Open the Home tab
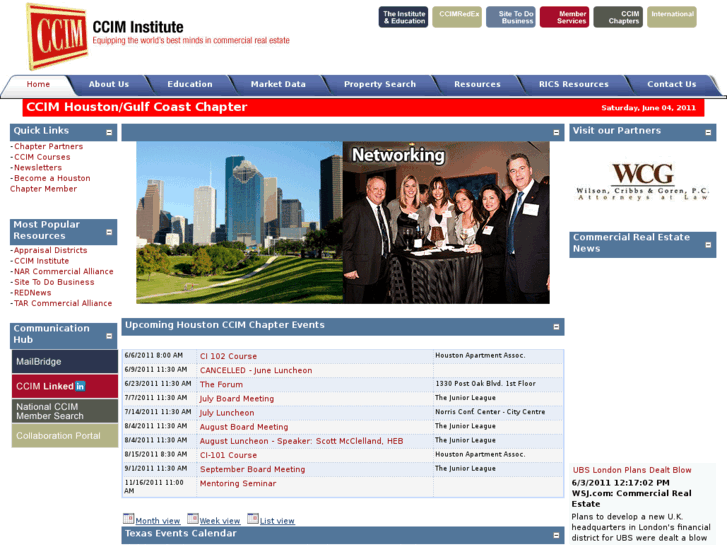Screen dimensions: 727x545 click(x=38, y=84)
